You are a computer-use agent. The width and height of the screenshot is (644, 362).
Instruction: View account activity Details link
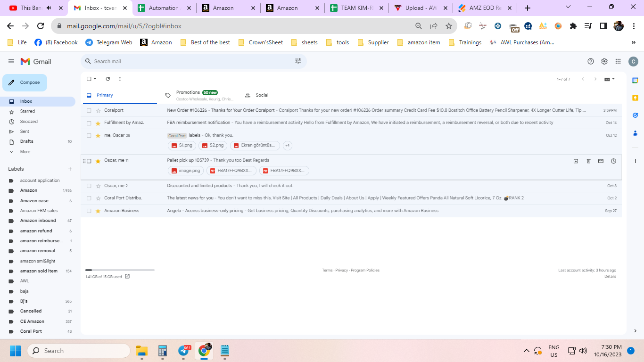(610, 276)
